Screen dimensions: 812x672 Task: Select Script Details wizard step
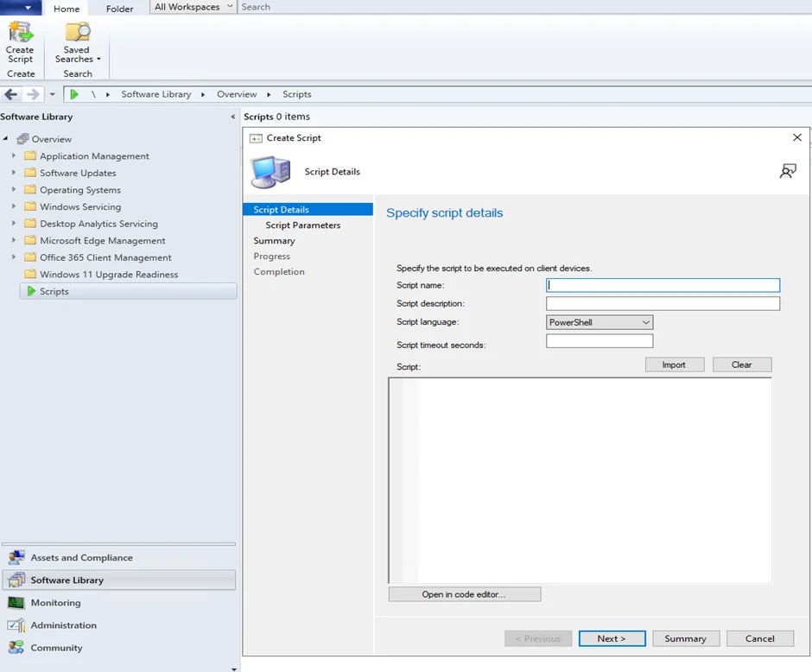(308, 209)
